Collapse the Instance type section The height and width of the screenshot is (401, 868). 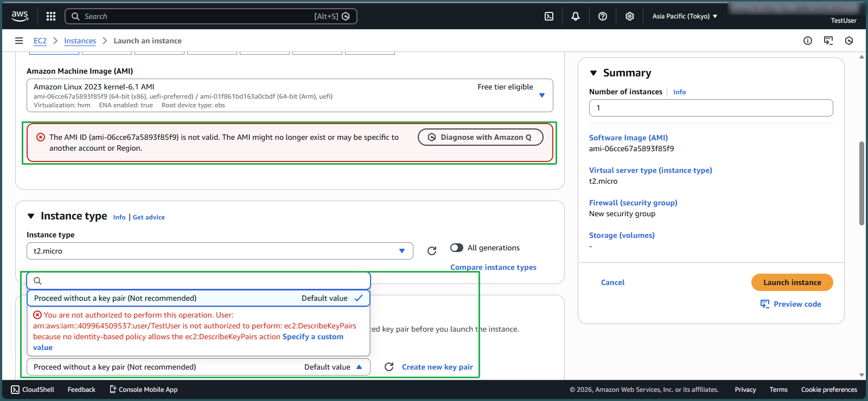point(31,216)
